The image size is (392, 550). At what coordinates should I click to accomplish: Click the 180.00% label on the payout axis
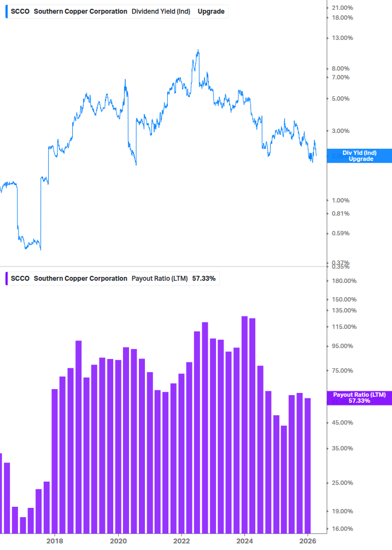(x=344, y=280)
